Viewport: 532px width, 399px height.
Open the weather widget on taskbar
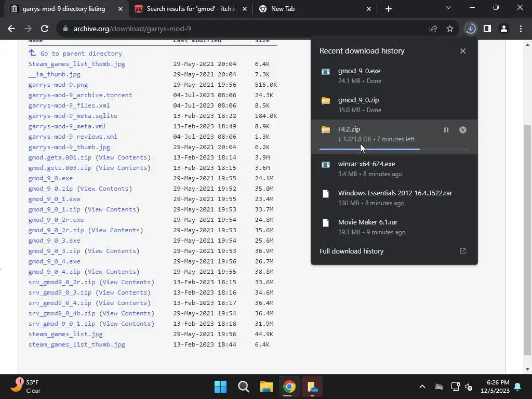pyautogui.click(x=25, y=387)
